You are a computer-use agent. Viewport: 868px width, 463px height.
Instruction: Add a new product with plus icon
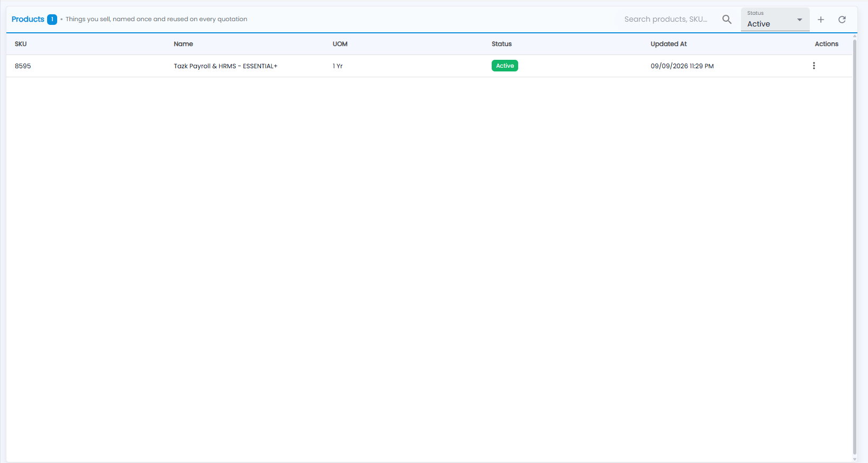(821, 20)
